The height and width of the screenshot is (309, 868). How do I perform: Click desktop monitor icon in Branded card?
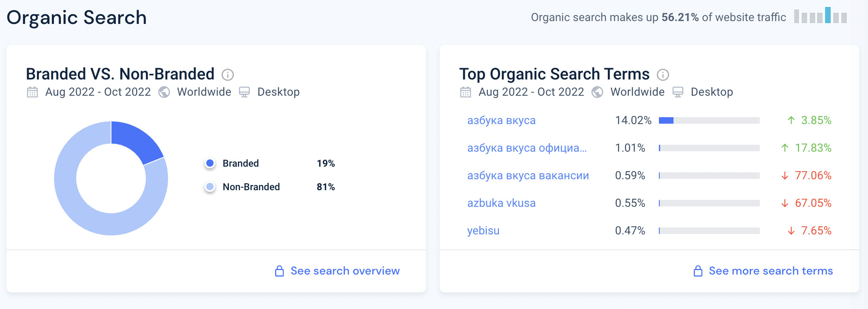tap(244, 92)
